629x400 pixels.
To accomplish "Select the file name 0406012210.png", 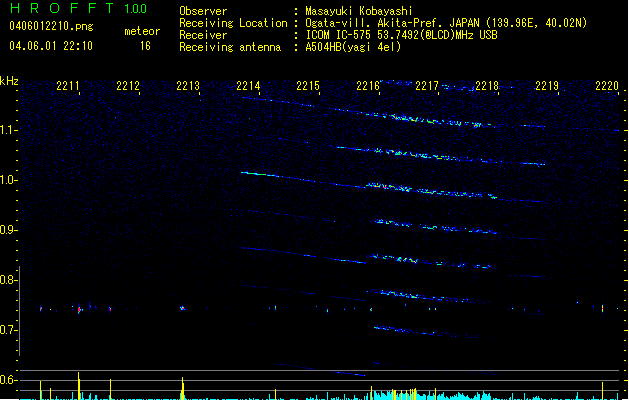I will pos(51,26).
